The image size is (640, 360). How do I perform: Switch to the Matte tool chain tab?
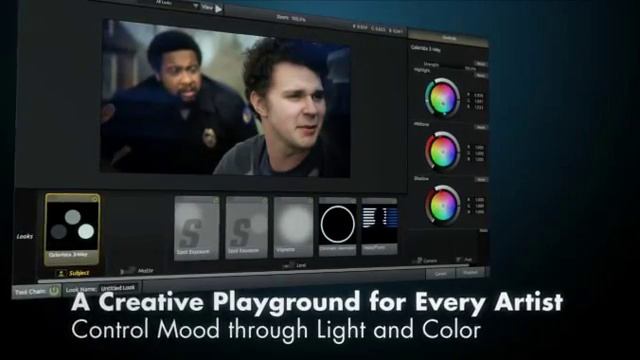click(138, 270)
